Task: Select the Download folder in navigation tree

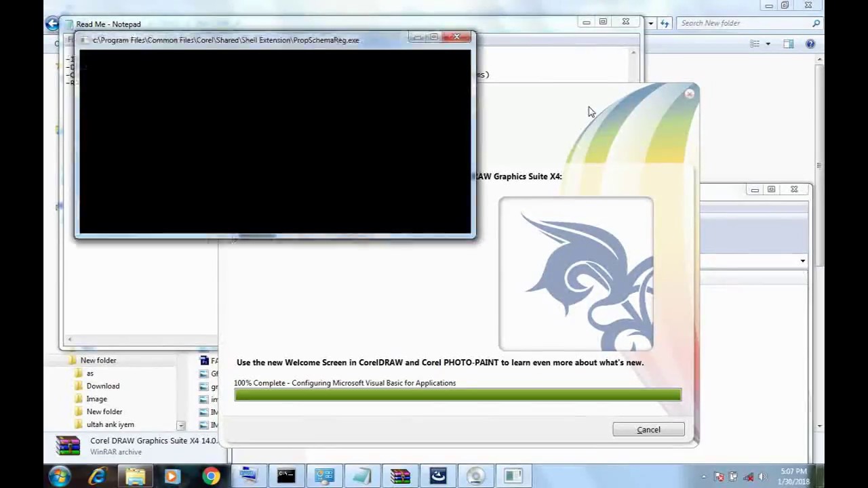Action: 102,386
